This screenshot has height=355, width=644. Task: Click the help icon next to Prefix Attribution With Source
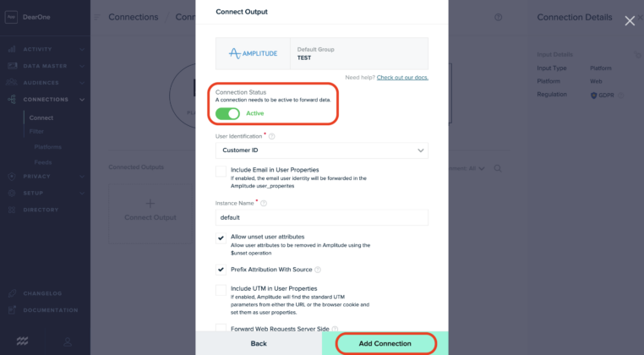tap(318, 270)
